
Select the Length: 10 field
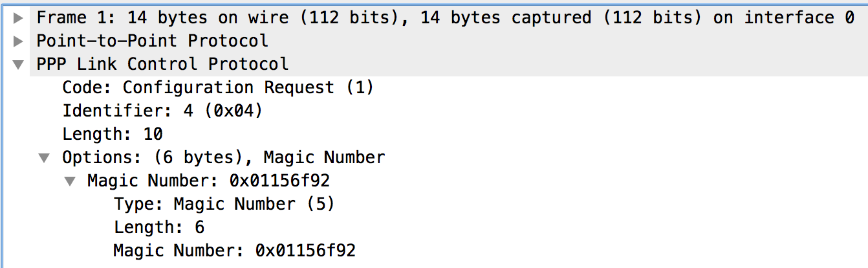[x=113, y=134]
